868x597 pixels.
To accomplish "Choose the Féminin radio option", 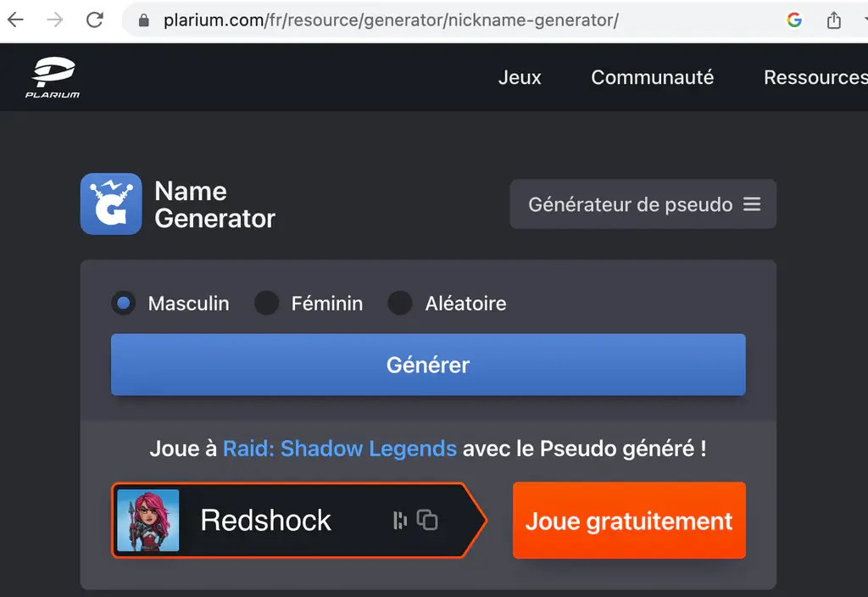I will pyautogui.click(x=267, y=304).
